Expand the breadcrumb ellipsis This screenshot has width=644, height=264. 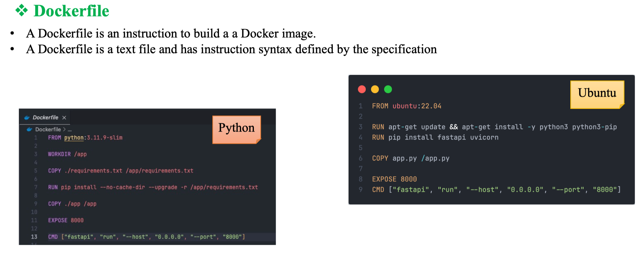[x=70, y=130]
